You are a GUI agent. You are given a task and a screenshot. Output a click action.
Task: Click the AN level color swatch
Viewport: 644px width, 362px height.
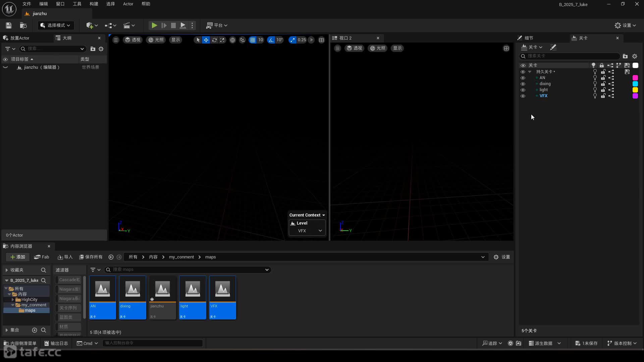pos(635,78)
